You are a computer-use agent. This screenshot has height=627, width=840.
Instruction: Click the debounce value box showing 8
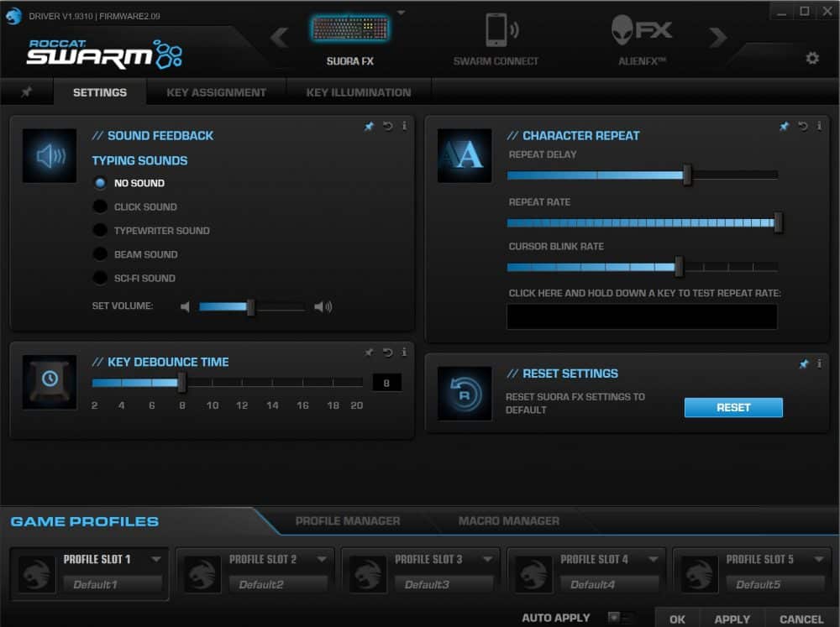click(x=386, y=383)
